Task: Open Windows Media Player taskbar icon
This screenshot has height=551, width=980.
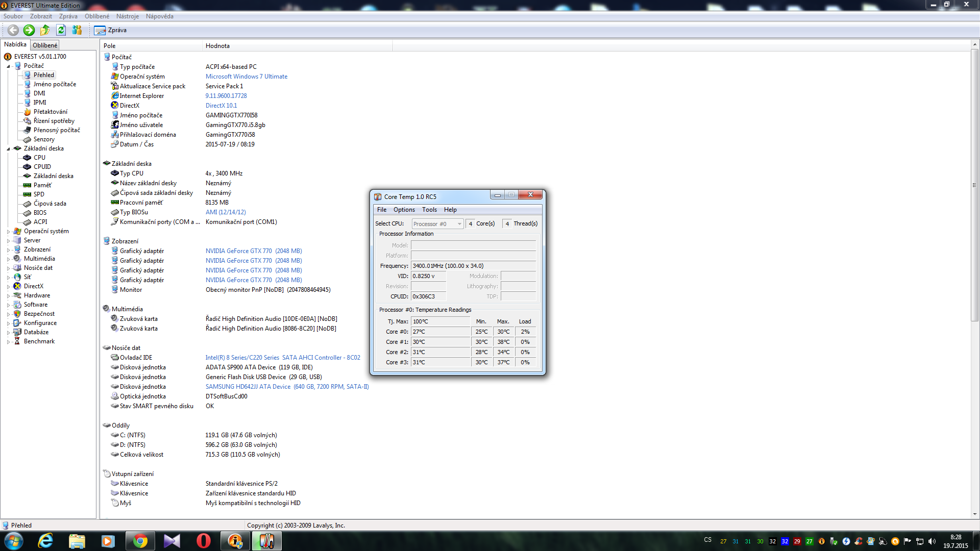Action: [x=108, y=541]
